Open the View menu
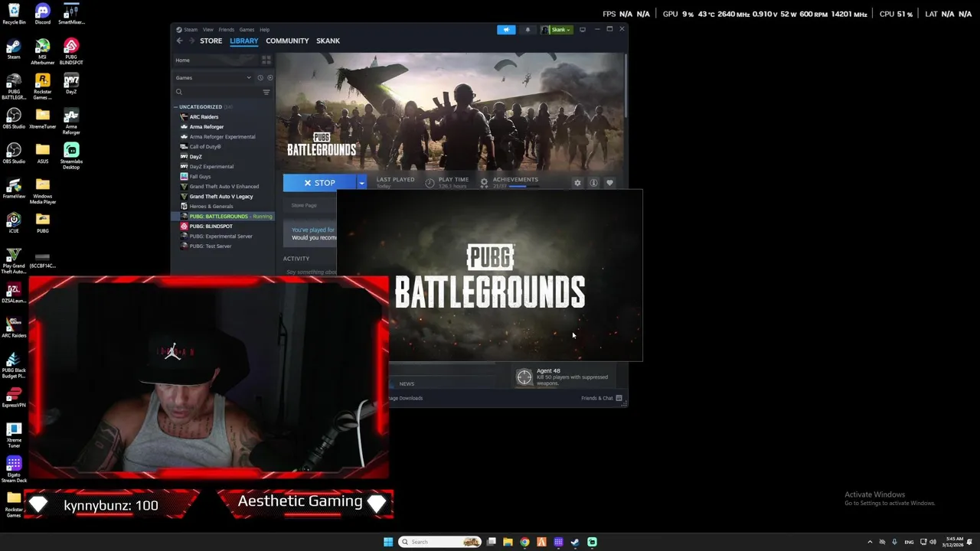This screenshot has height=551, width=980. point(207,30)
